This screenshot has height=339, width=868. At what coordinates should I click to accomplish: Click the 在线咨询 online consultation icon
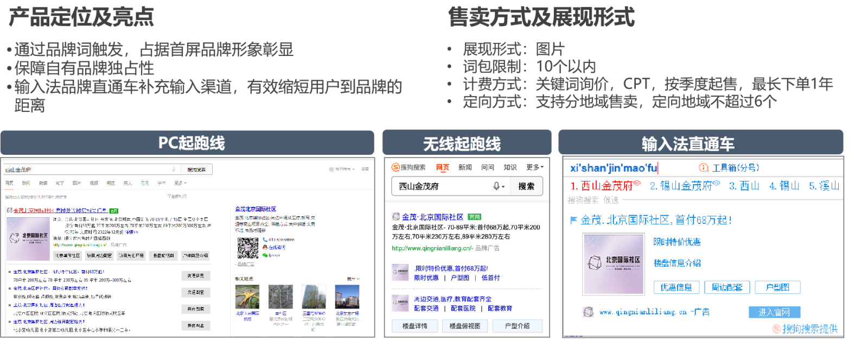point(265,247)
